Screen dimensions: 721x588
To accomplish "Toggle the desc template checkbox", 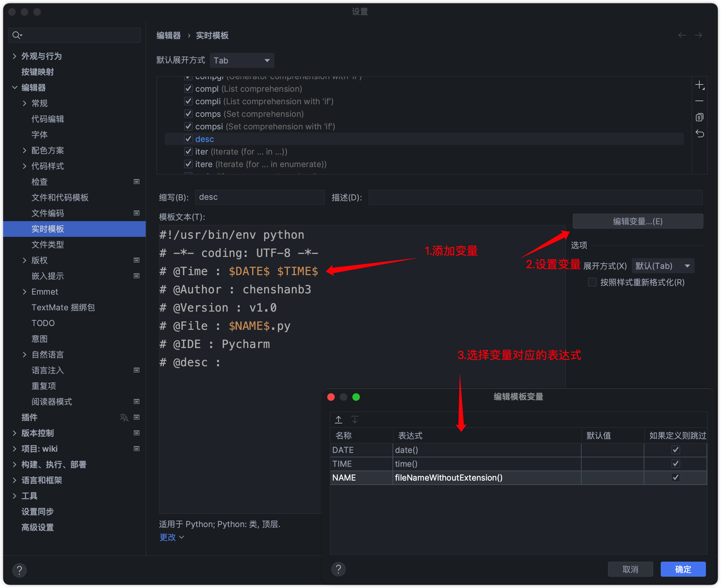I will click(x=188, y=139).
